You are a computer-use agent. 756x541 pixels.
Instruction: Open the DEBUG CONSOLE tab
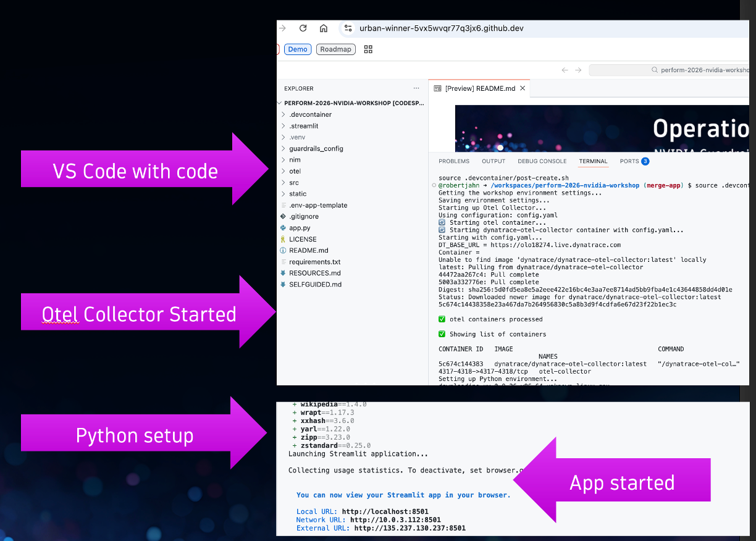point(542,161)
